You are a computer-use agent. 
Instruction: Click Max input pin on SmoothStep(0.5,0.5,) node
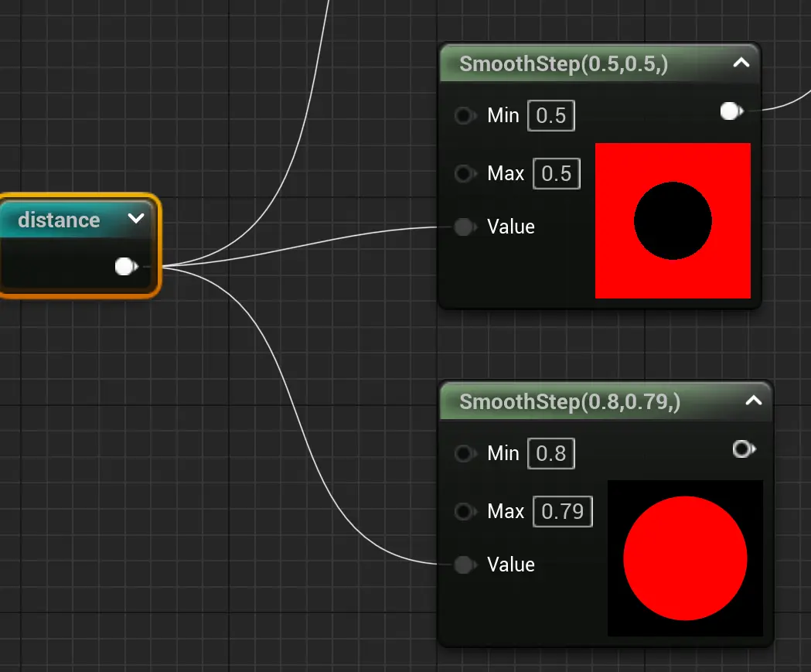coord(464,174)
